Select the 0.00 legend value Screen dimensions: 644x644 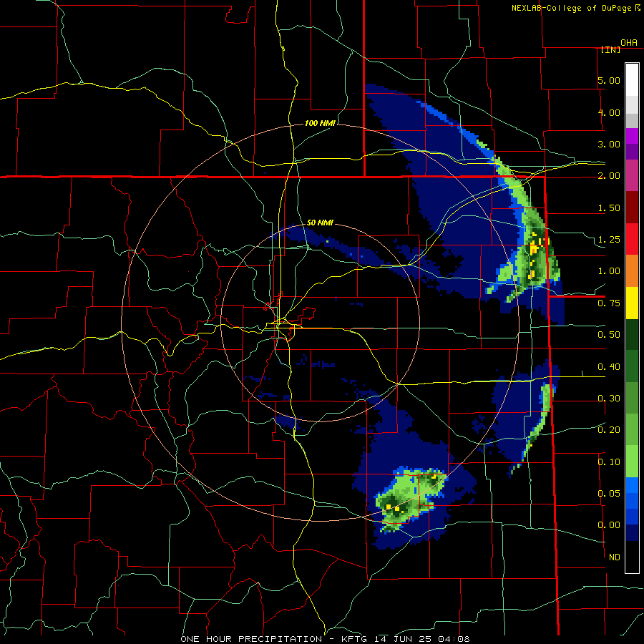click(x=609, y=525)
